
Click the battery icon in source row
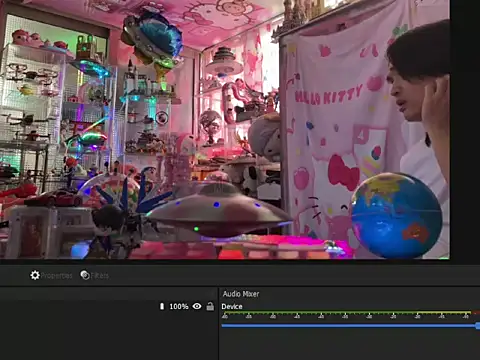click(162, 306)
